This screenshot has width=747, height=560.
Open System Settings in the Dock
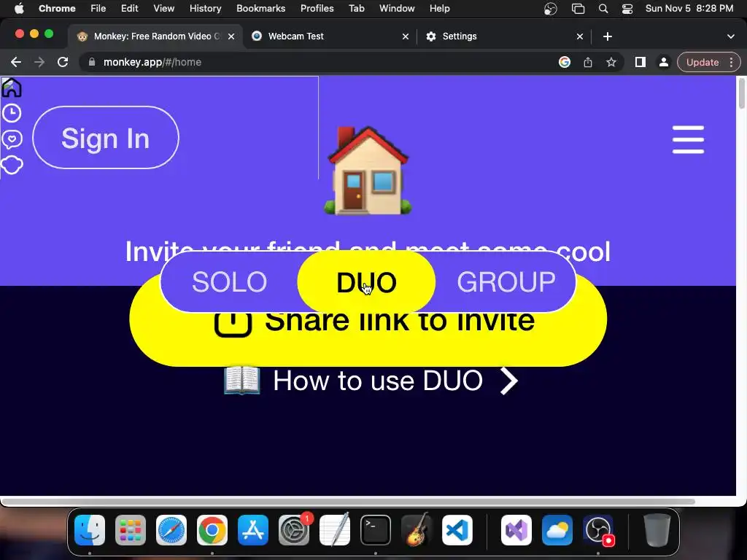click(x=294, y=530)
